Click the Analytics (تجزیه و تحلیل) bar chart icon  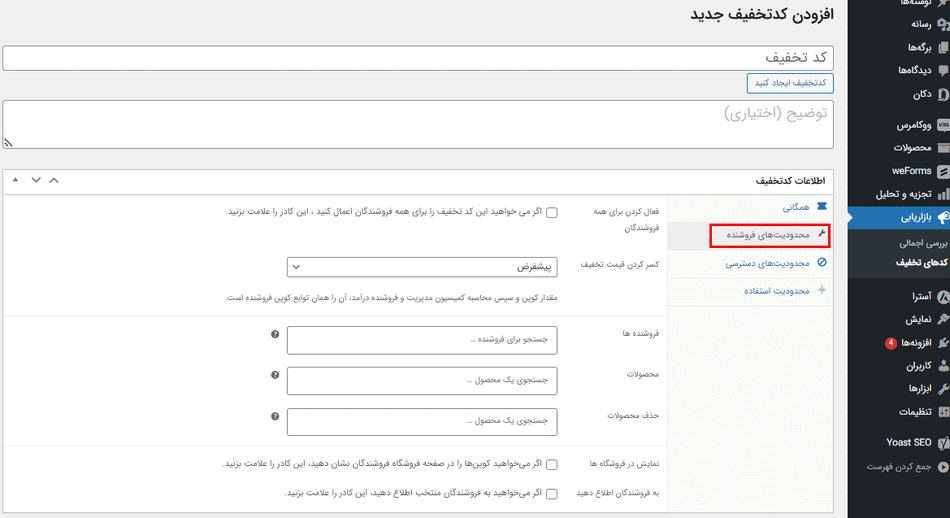(943, 194)
